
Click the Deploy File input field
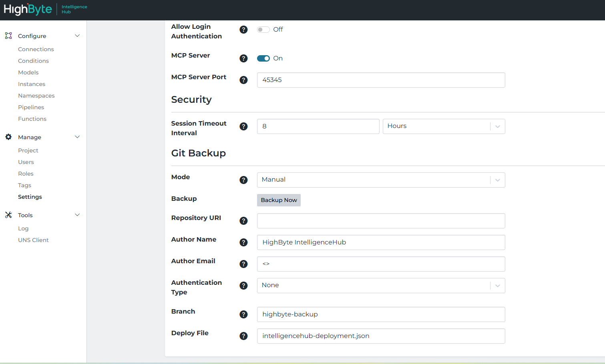[x=381, y=336]
